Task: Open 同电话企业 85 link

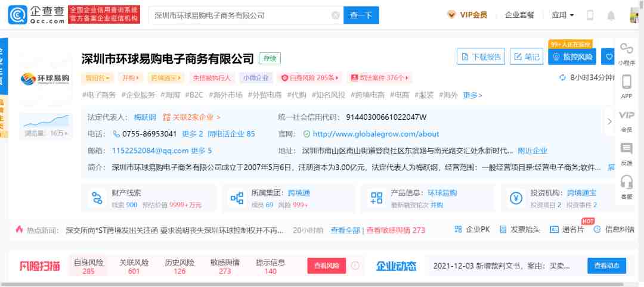Action: (x=231, y=134)
